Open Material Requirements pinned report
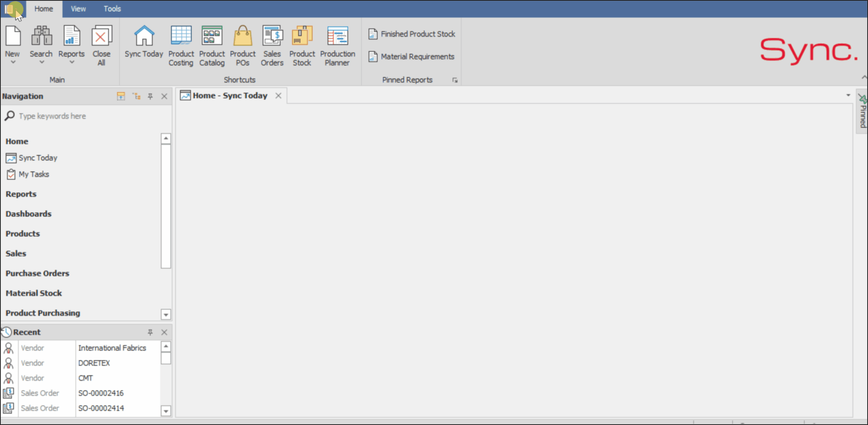Screen dimensions: 868x425 click(x=411, y=57)
